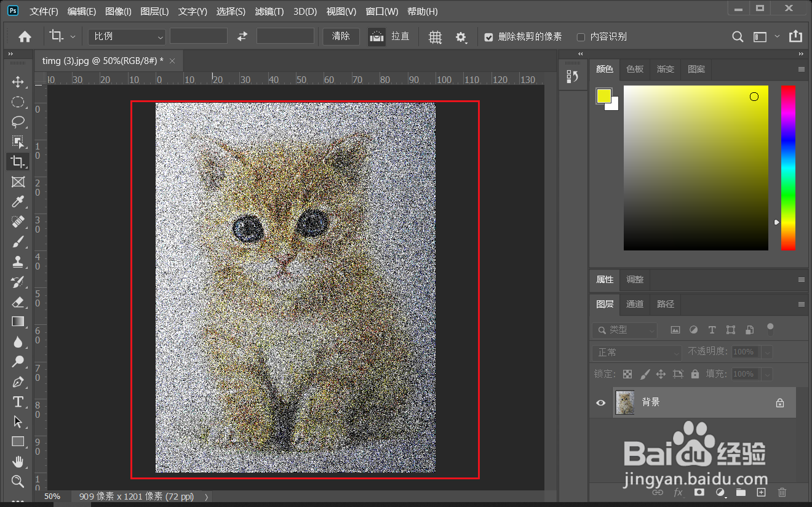Select the Brush tool
Viewport: 812px width, 507px height.
point(18,242)
